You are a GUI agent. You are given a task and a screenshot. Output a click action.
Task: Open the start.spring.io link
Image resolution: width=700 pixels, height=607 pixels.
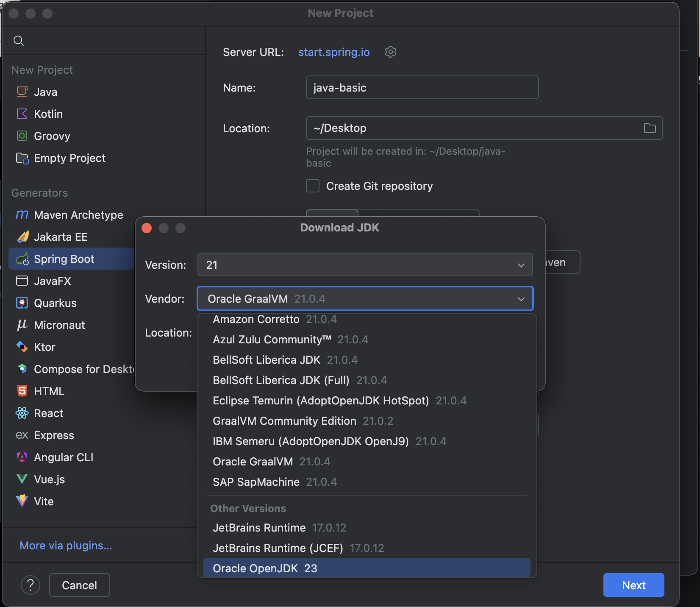(334, 52)
